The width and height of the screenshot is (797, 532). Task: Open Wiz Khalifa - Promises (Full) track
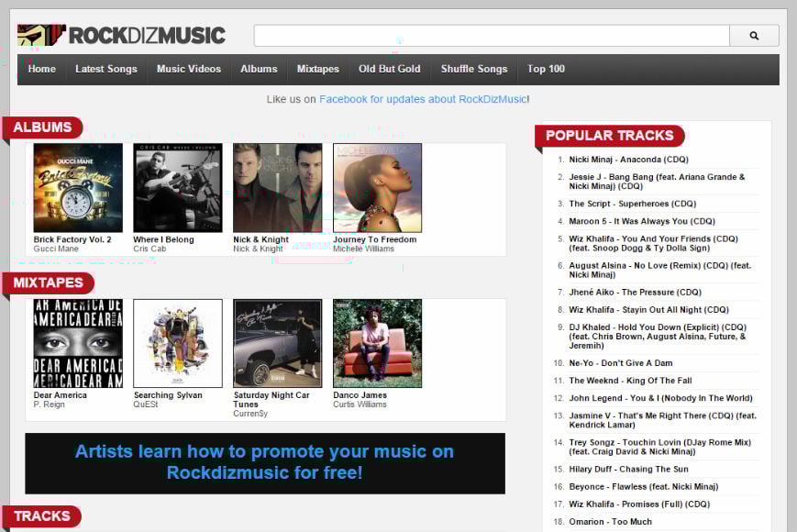click(x=639, y=504)
